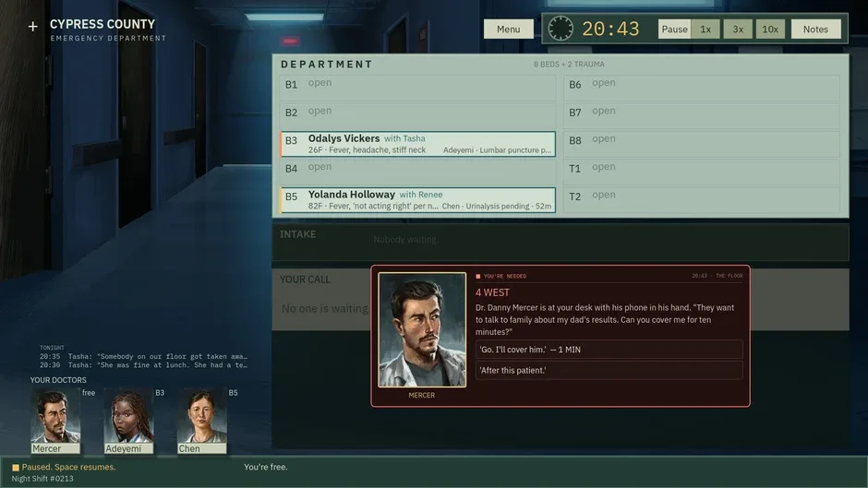This screenshot has height=488, width=868.
Task: Select the open bed B1 slot
Action: pos(417,88)
